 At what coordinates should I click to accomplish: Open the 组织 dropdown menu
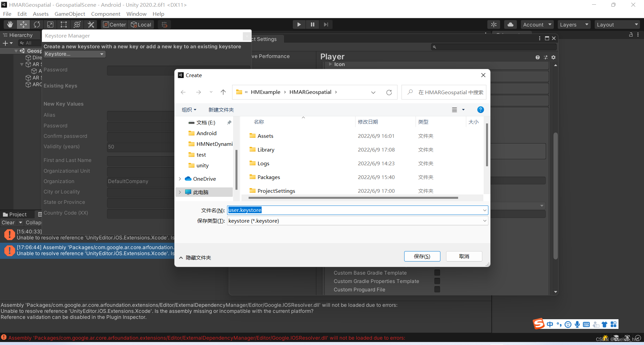click(x=189, y=110)
